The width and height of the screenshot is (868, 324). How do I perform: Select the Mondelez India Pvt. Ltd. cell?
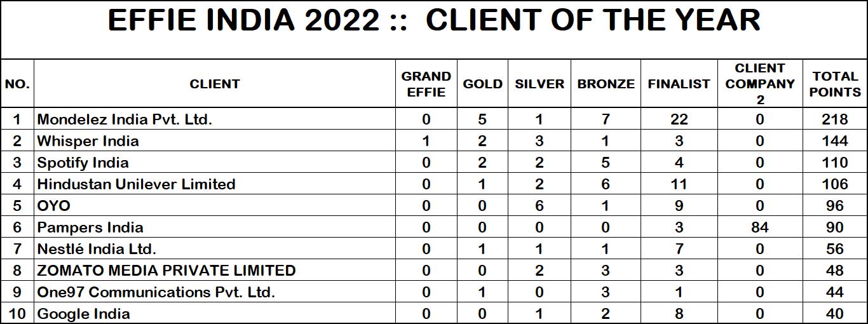125,119
